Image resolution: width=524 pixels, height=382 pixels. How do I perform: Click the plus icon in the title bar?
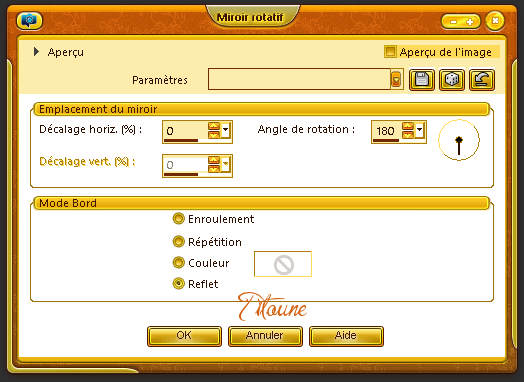tap(470, 22)
